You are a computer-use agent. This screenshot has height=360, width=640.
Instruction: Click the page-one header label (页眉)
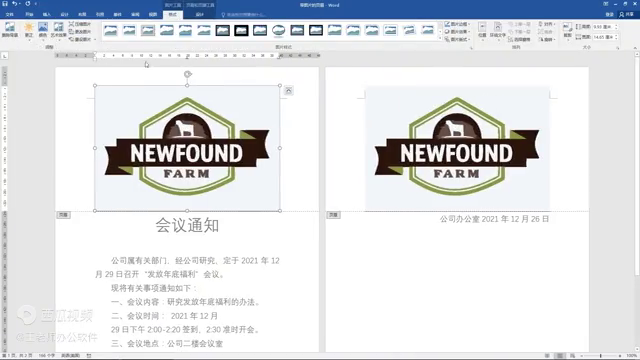click(63, 215)
